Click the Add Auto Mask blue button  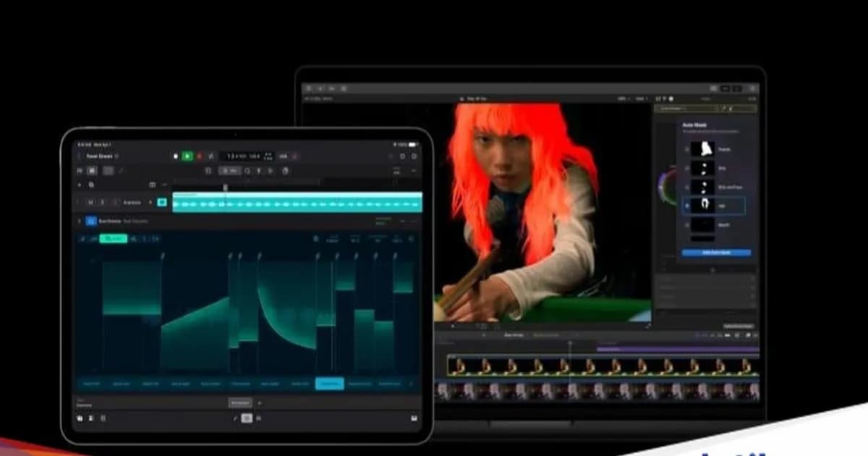tap(716, 253)
